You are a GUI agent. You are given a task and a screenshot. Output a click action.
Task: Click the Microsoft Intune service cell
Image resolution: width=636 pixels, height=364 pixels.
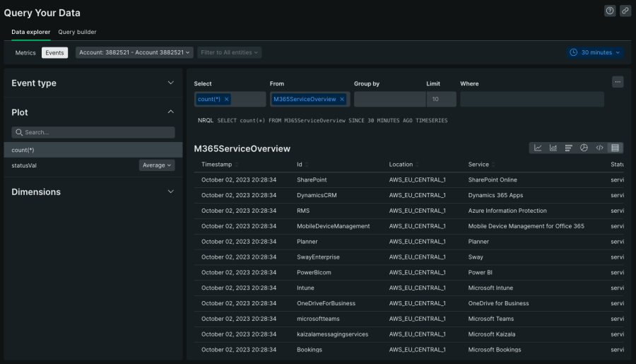click(x=490, y=288)
